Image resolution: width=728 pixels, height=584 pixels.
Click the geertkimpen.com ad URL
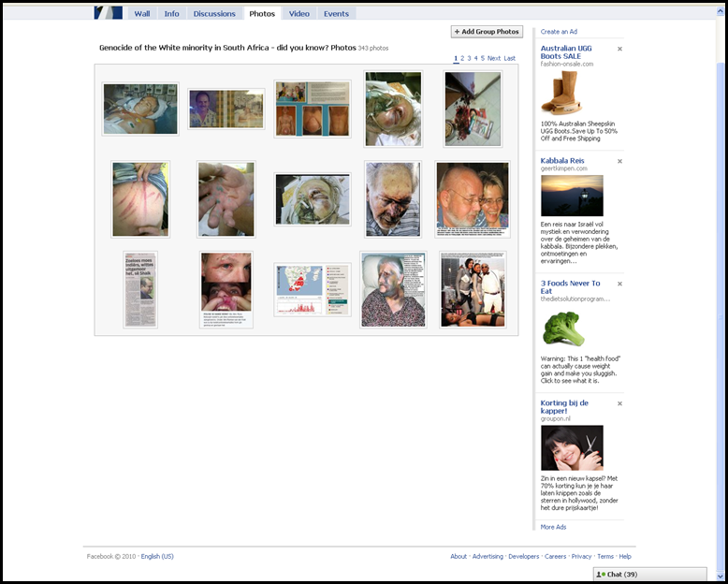[x=563, y=168]
